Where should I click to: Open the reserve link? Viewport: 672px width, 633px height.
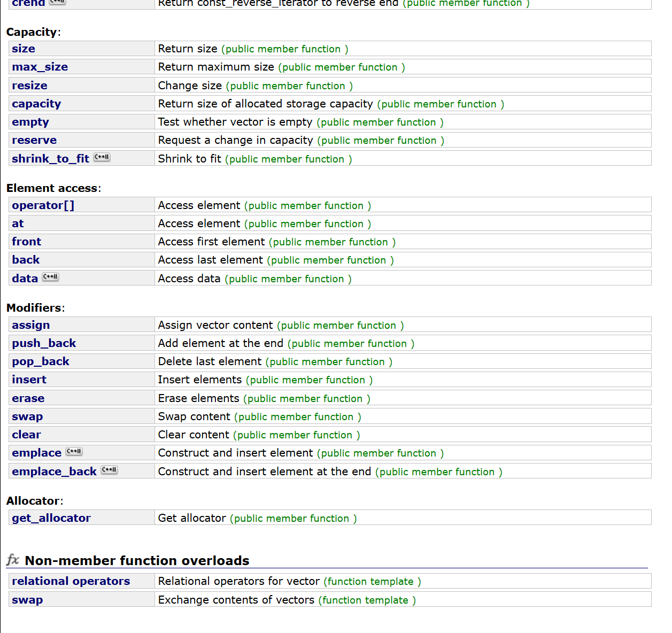tap(34, 140)
